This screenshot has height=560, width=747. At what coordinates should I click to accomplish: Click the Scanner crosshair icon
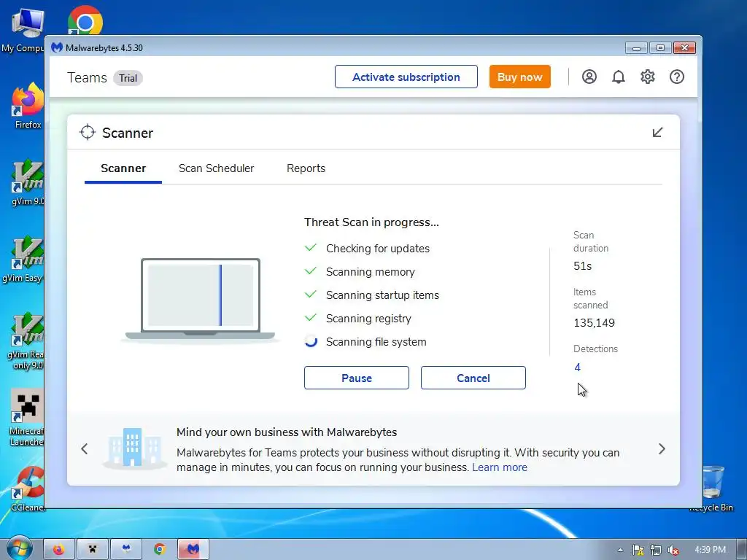tap(88, 133)
